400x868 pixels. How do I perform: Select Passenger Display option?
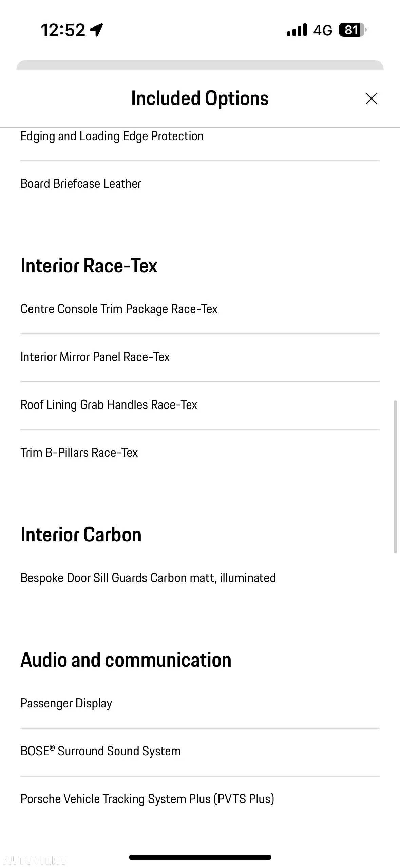200,703
